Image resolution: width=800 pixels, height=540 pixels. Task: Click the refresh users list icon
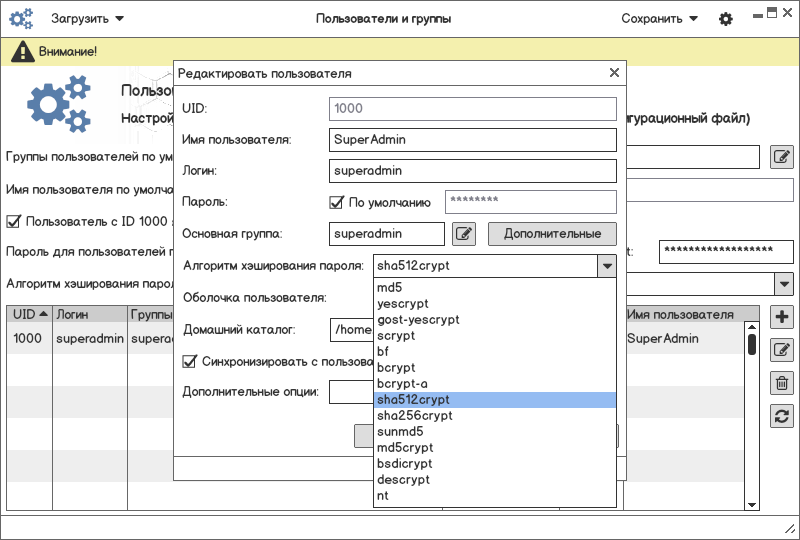[x=783, y=416]
